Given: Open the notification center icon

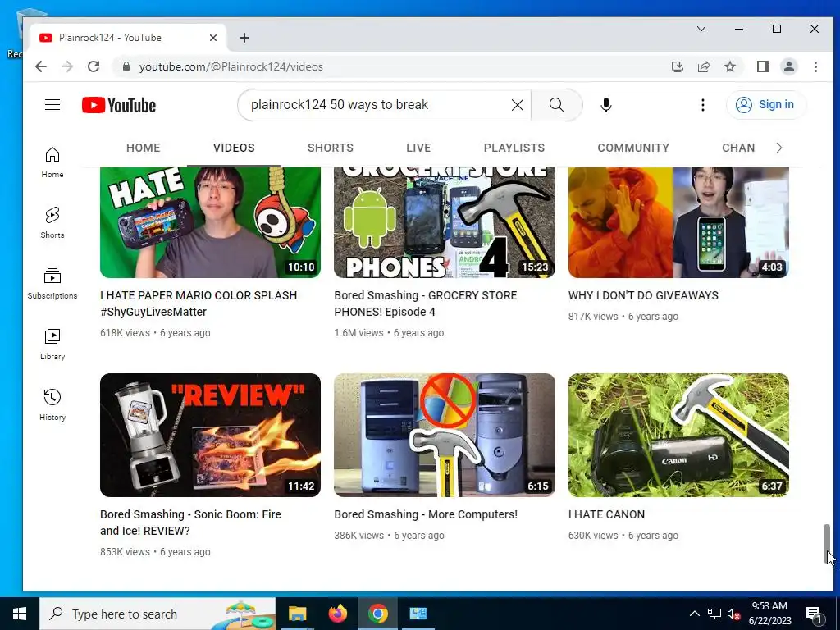Looking at the screenshot, I should click(814, 614).
